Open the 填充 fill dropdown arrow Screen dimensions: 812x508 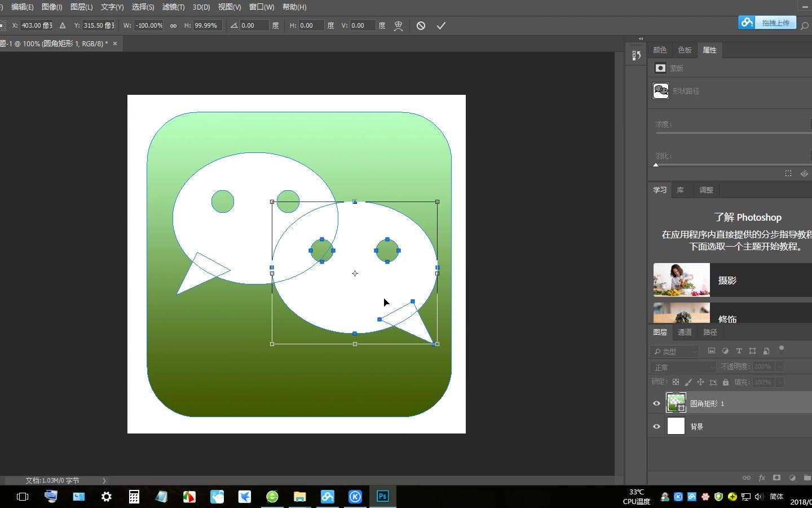pyautogui.click(x=780, y=382)
